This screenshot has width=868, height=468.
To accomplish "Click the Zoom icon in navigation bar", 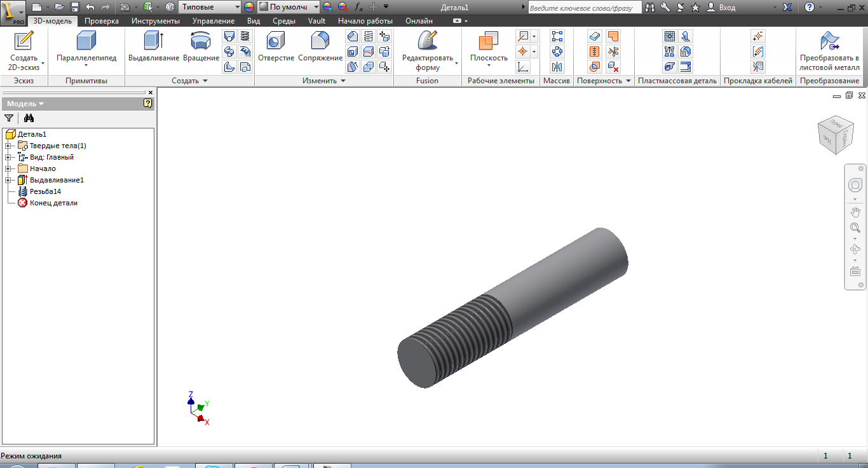I will tap(855, 228).
